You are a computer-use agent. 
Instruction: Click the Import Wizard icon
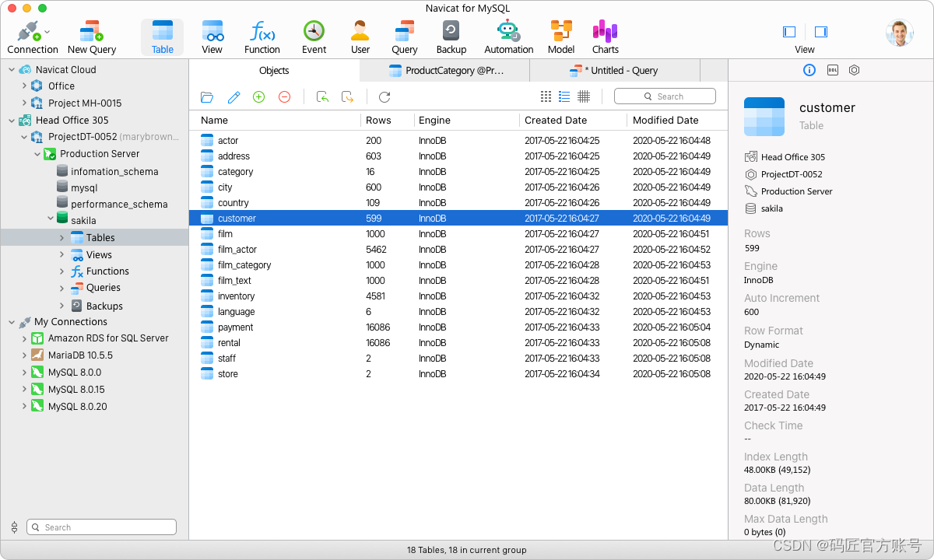pos(322,97)
